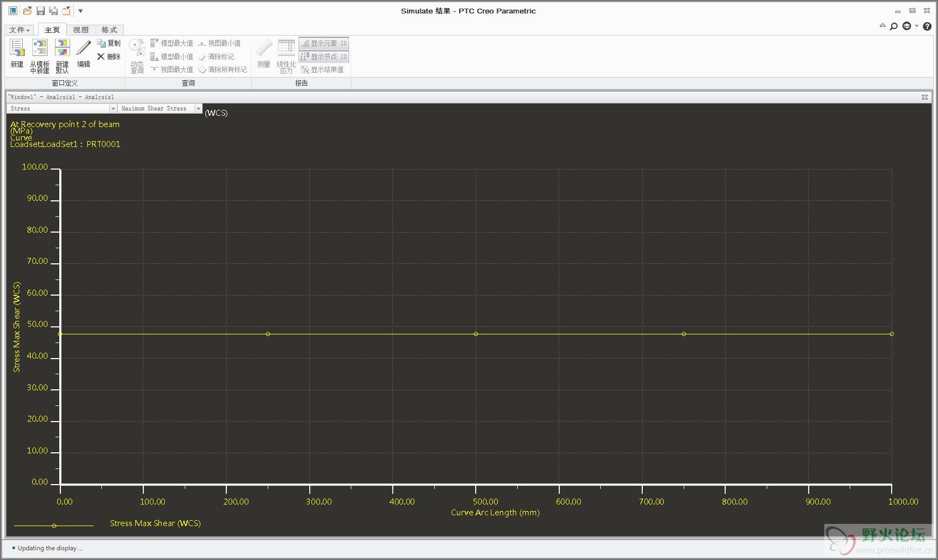Select data point at 250 mm arc length

click(268, 334)
